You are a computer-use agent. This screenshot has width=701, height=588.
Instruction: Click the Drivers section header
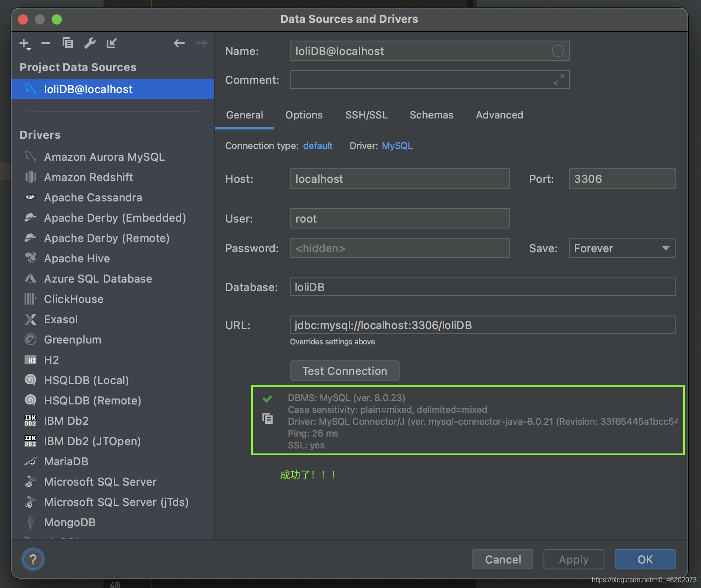click(40, 135)
